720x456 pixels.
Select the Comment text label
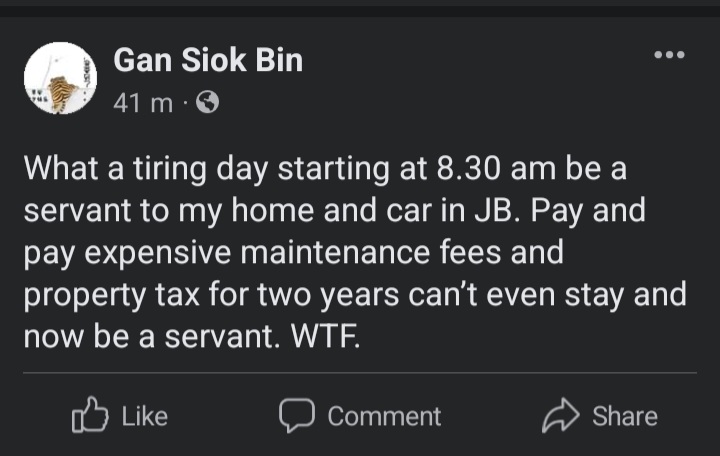point(384,416)
